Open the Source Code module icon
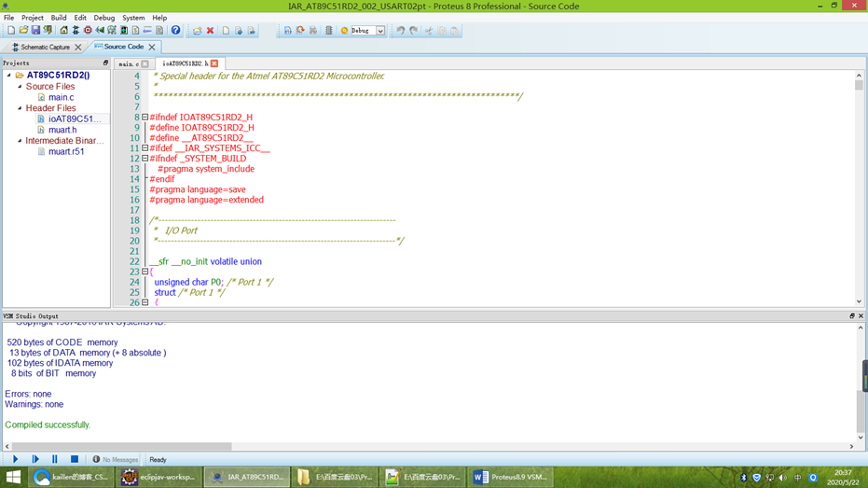This screenshot has width=868, height=488. tap(148, 31)
